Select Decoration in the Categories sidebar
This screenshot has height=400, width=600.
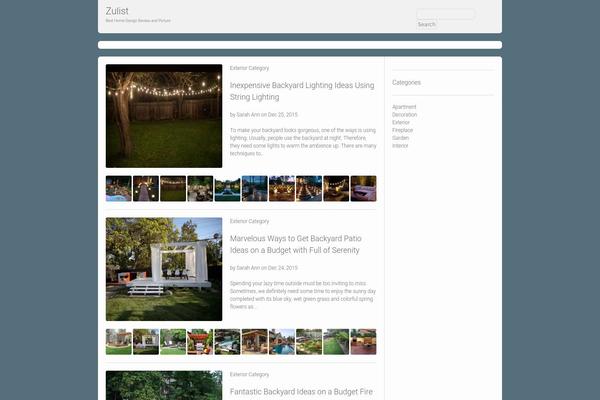(x=404, y=114)
